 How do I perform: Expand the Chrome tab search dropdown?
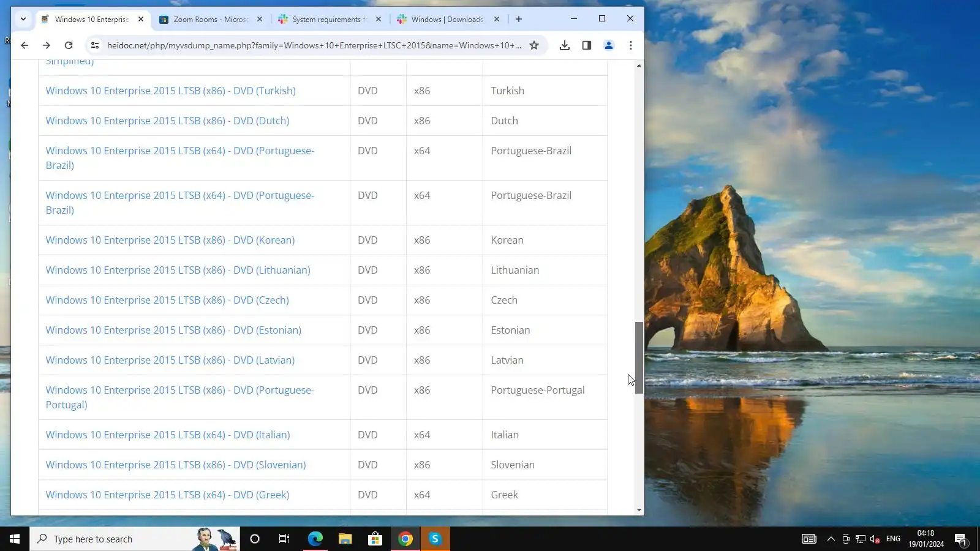point(23,19)
